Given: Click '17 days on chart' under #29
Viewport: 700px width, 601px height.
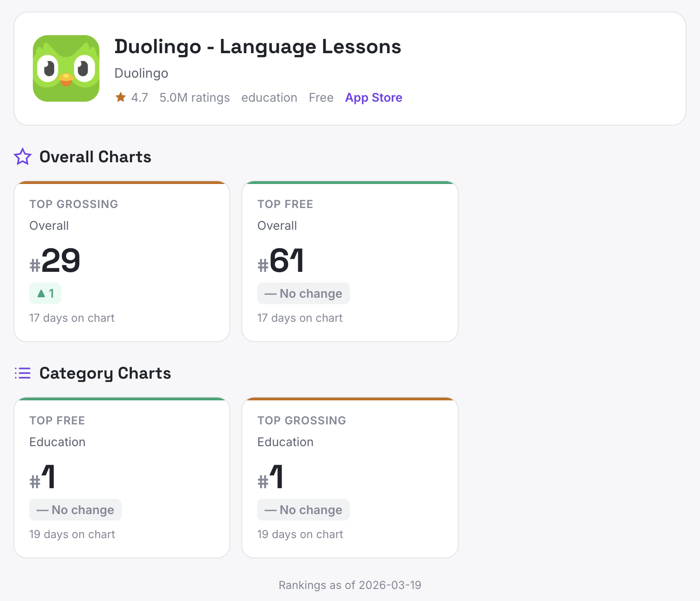Looking at the screenshot, I should coord(72,318).
